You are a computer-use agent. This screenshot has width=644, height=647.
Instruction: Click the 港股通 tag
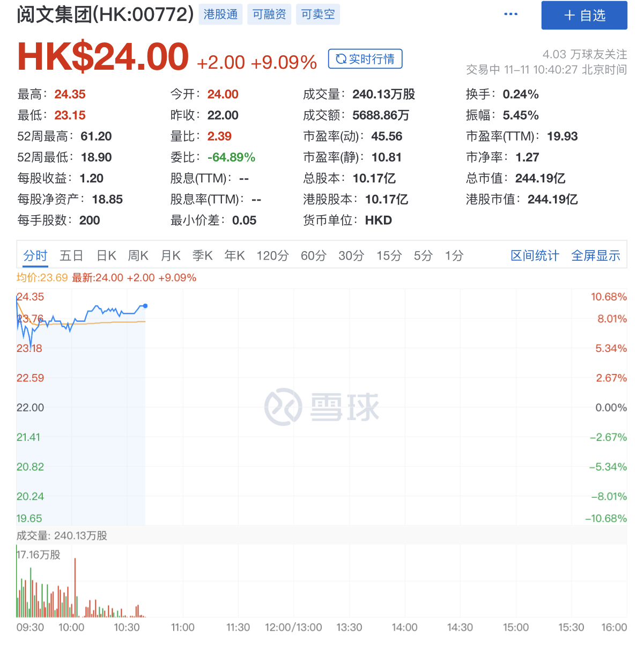[x=220, y=14]
